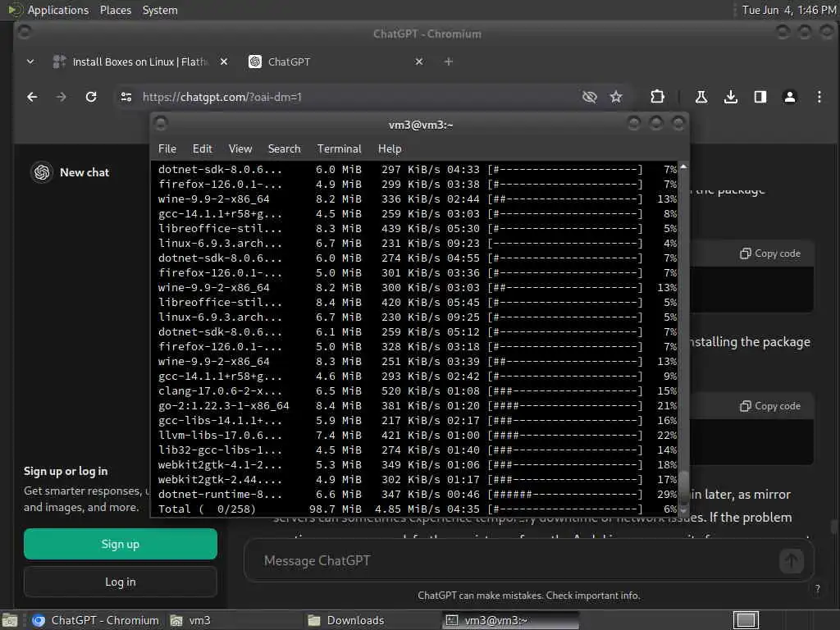840x630 pixels.
Task: Open the Downloads toolbar icon
Action: pos(731,97)
